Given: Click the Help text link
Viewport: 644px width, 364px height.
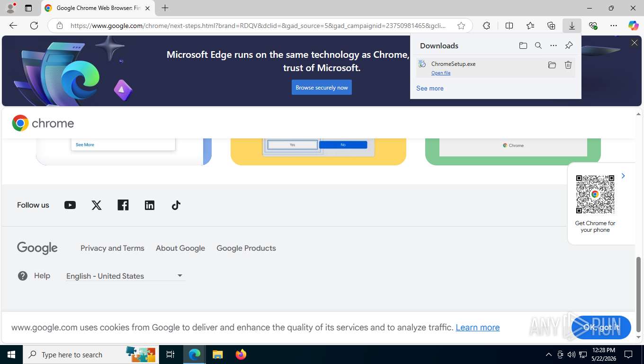Looking at the screenshot, I should pyautogui.click(x=42, y=276).
